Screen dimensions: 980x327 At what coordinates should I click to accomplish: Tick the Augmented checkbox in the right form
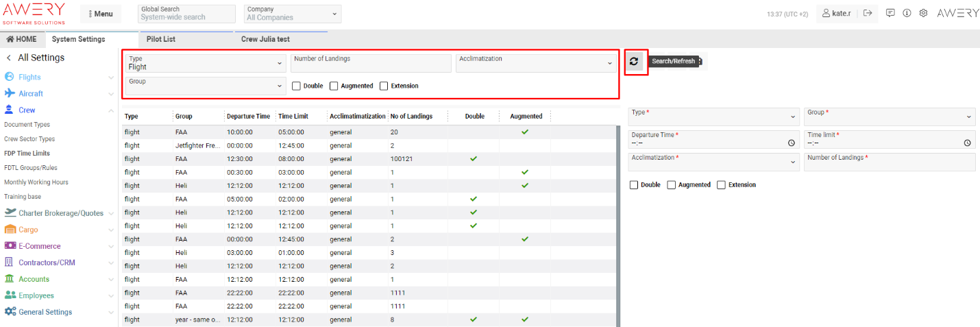pos(672,185)
